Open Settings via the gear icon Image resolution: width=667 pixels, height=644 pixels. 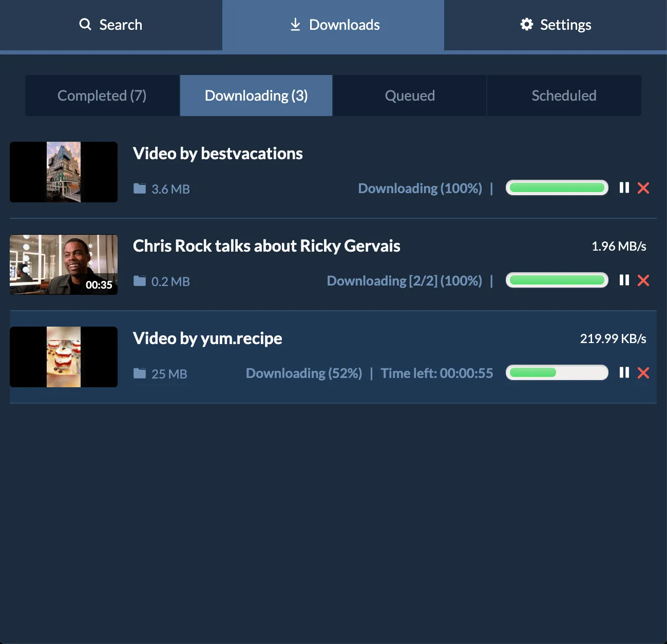click(x=527, y=24)
